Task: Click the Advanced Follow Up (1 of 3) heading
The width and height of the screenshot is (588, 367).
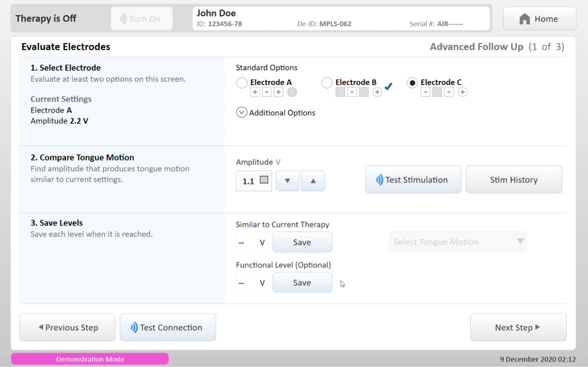Action: [497, 47]
